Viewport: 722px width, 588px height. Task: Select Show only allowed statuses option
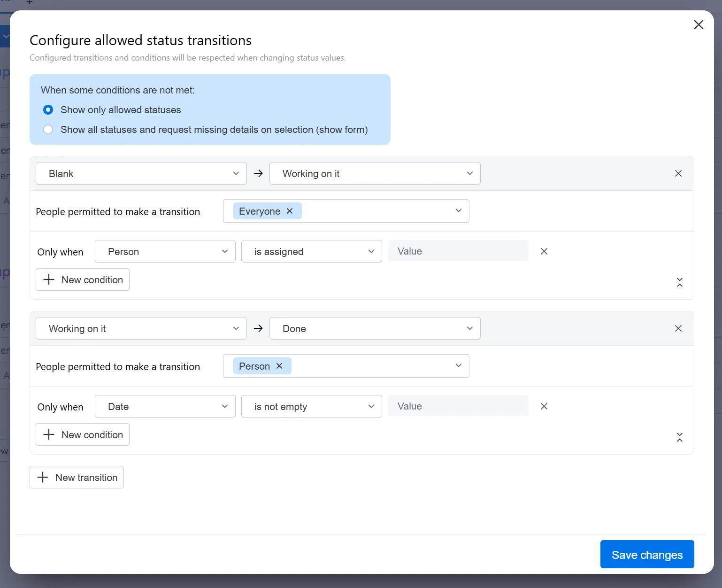click(x=48, y=110)
